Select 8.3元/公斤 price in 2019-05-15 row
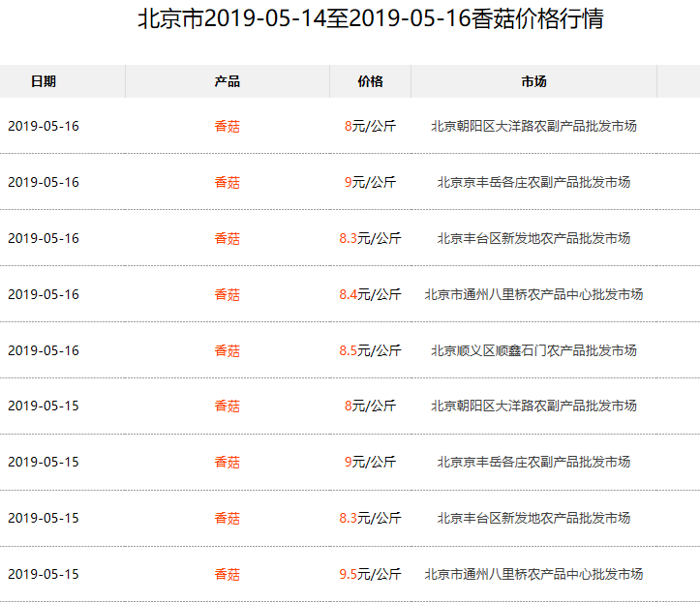The width and height of the screenshot is (700, 602). tap(370, 518)
